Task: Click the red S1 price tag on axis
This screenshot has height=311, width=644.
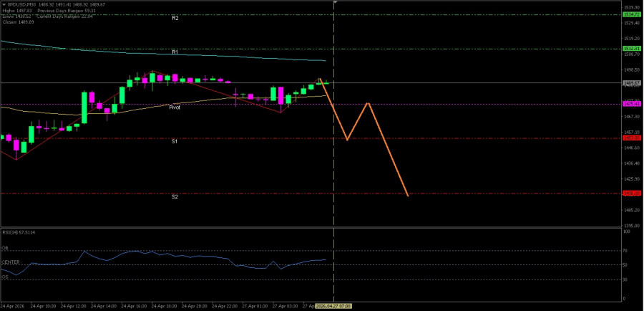Action: click(x=631, y=138)
